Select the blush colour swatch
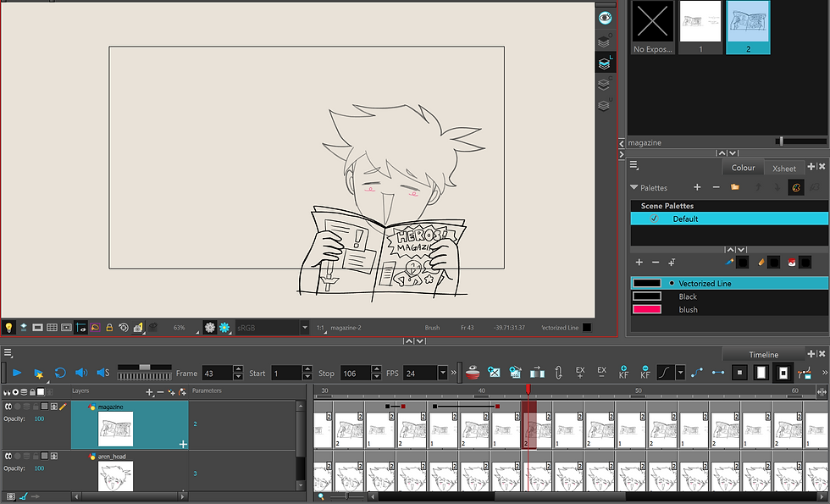The width and height of the screenshot is (830, 504). pos(729,310)
